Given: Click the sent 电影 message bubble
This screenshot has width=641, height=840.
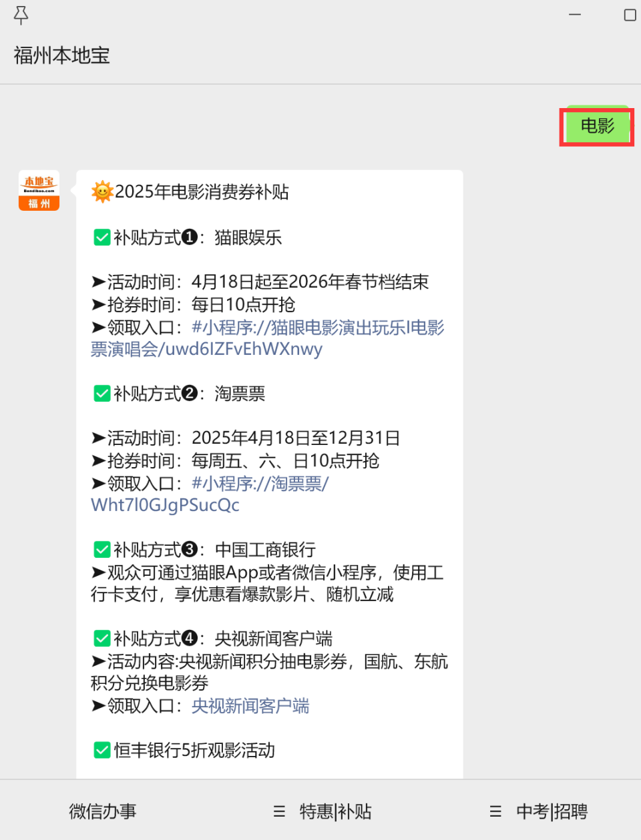Looking at the screenshot, I should (x=597, y=125).
